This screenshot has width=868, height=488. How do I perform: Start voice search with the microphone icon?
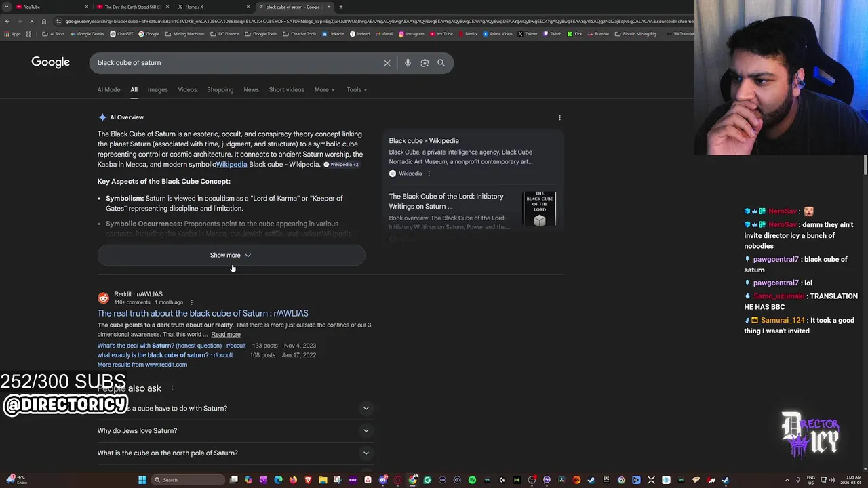coord(408,63)
